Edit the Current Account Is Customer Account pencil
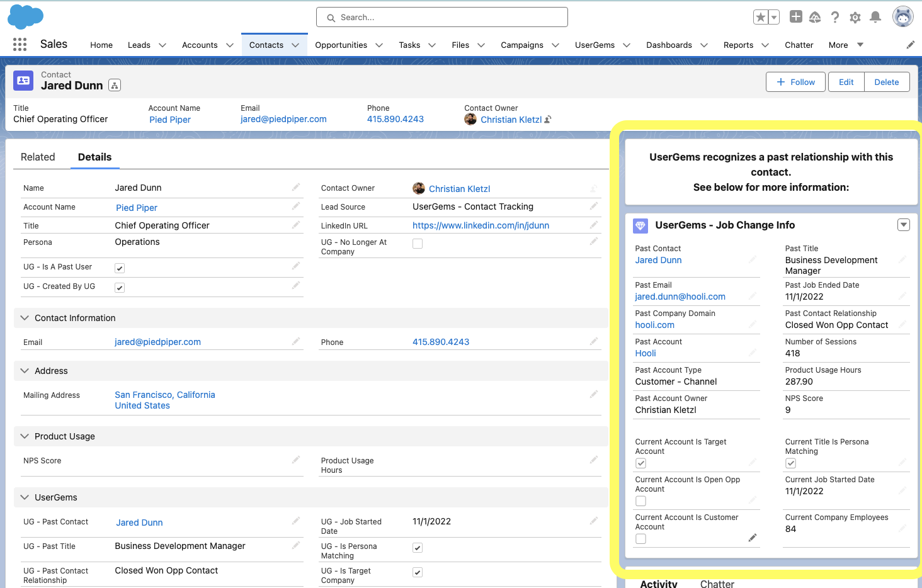Viewport: 922px width, 588px height. click(x=753, y=538)
